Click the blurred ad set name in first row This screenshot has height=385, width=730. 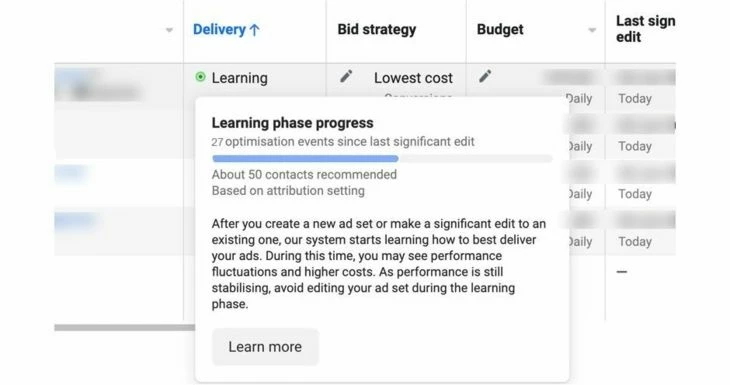click(98, 85)
